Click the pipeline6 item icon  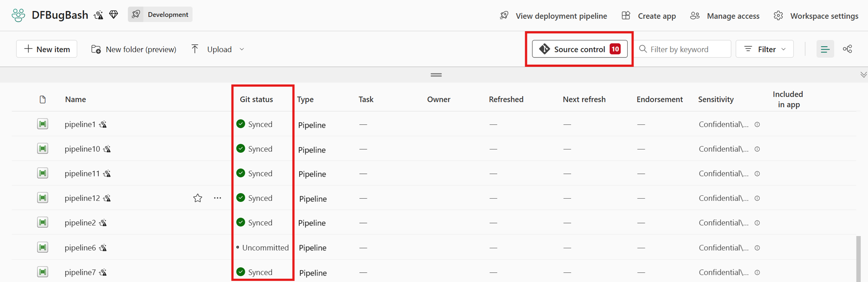(x=43, y=247)
